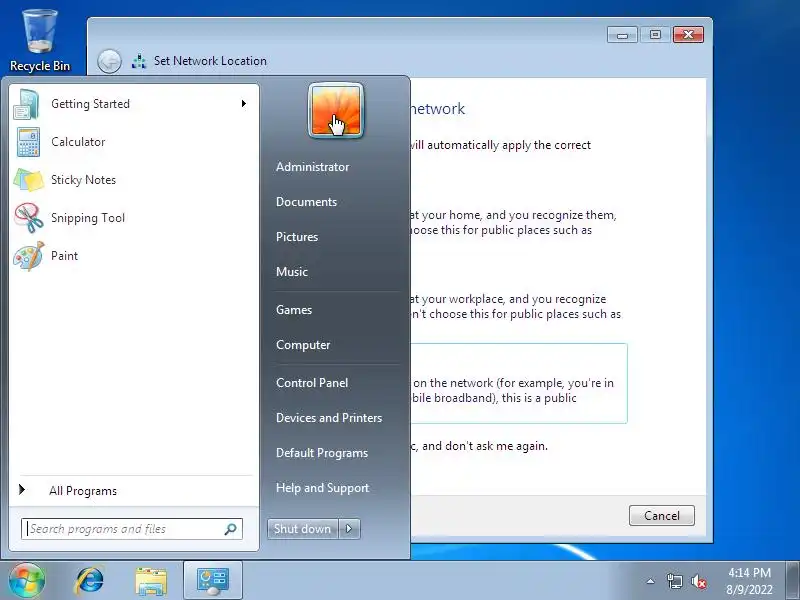Select Calculator label in Start menu
This screenshot has height=600, width=800.
click(x=78, y=142)
